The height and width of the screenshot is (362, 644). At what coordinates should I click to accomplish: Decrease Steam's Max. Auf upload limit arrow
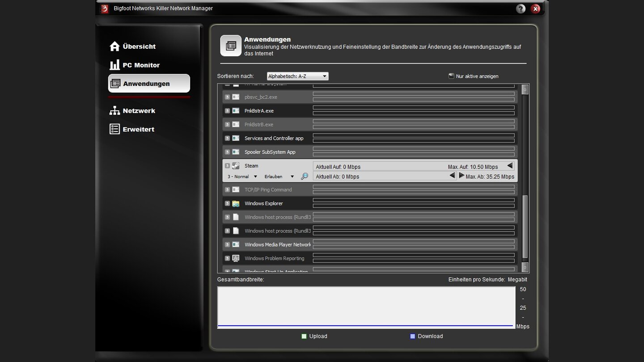click(510, 166)
